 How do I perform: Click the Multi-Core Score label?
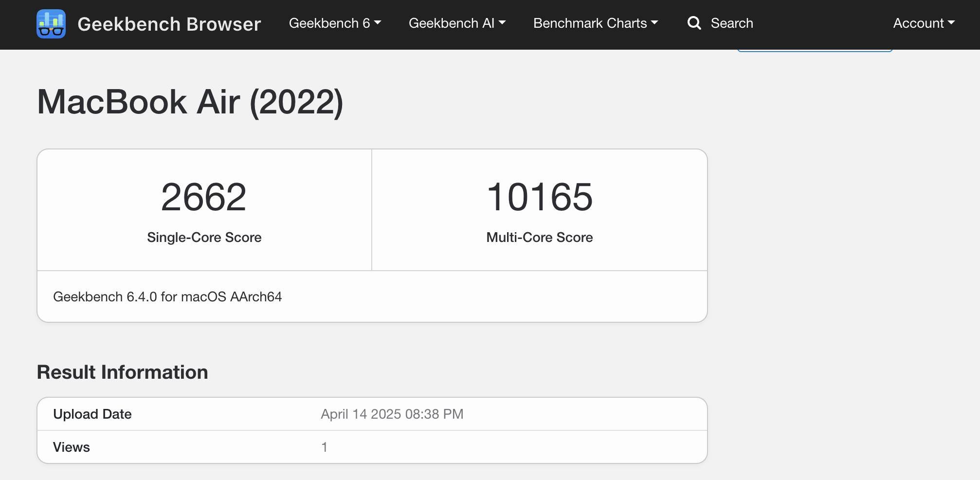pyautogui.click(x=539, y=238)
